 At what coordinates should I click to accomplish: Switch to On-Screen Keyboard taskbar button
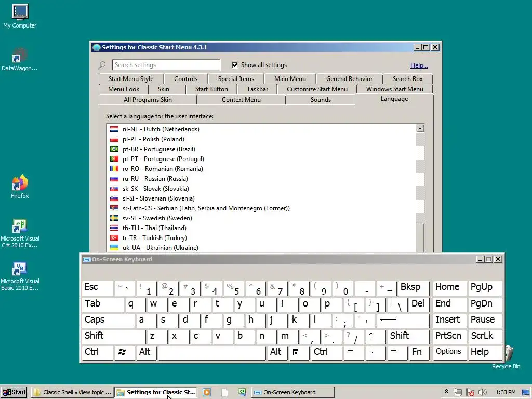pyautogui.click(x=293, y=393)
